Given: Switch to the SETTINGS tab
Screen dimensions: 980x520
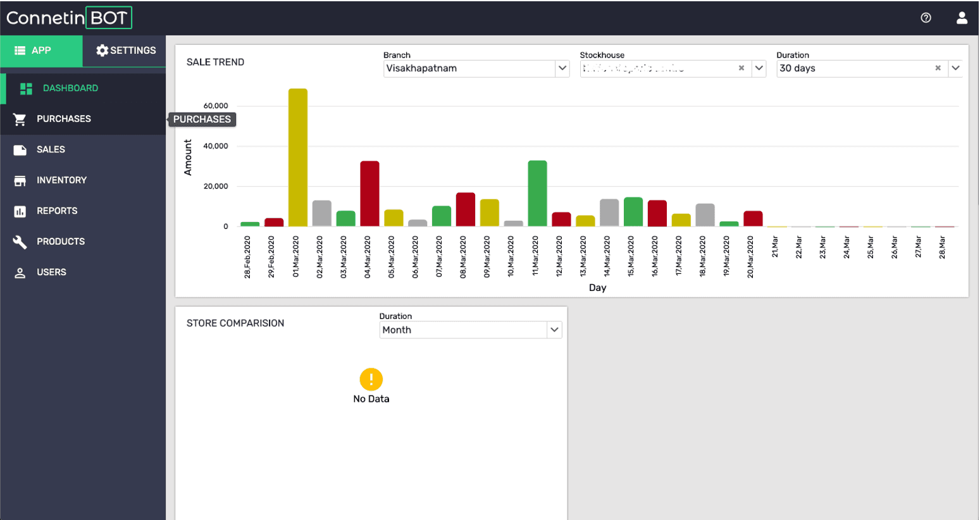Looking at the screenshot, I should point(125,51).
